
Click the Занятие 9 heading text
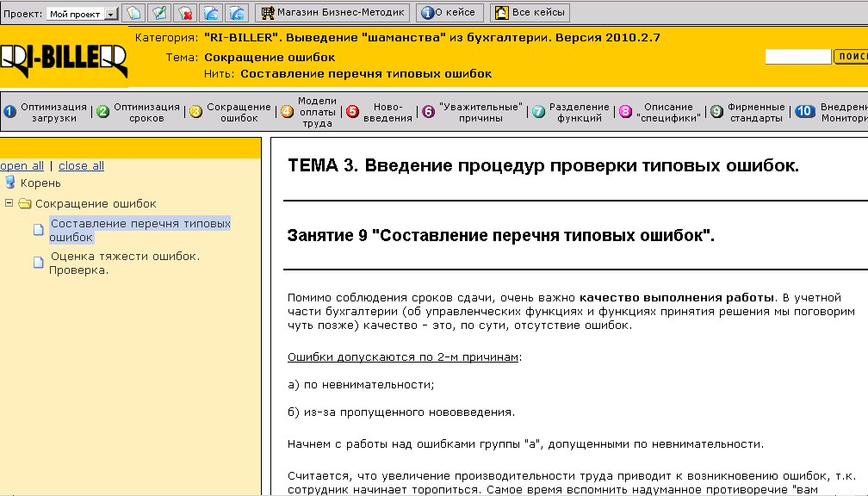click(x=500, y=235)
